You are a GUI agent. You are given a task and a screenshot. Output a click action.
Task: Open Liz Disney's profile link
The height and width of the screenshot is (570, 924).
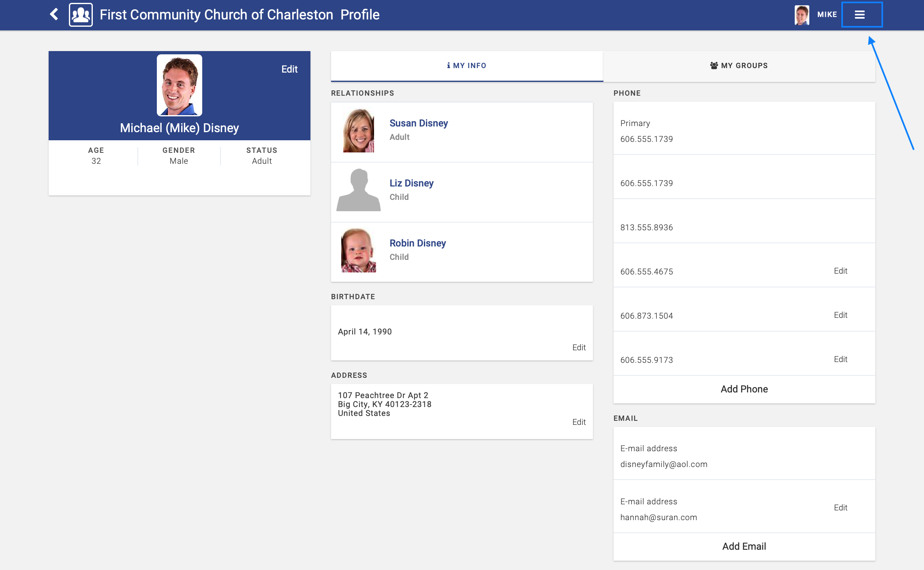coord(411,183)
